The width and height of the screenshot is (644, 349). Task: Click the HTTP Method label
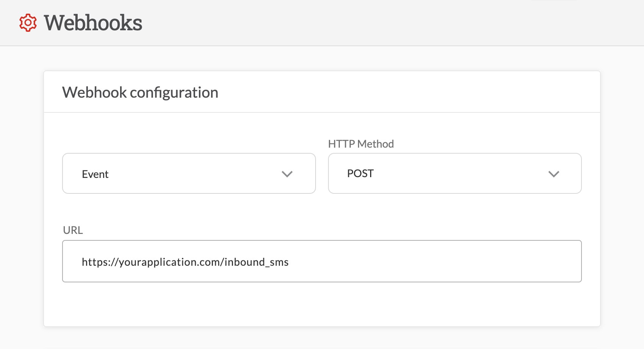[361, 144]
